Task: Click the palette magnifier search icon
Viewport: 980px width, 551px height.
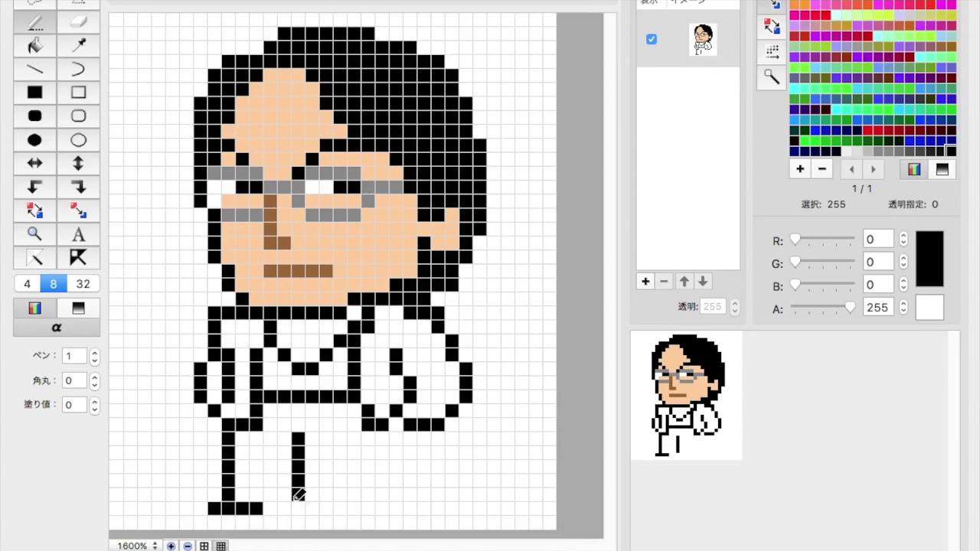Action: (772, 77)
